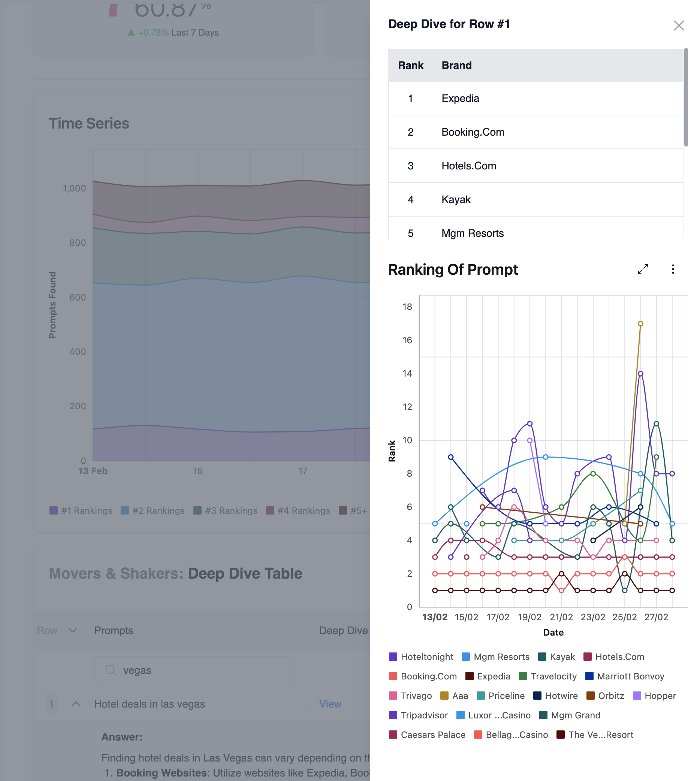Image resolution: width=700 pixels, height=781 pixels.
Task: Toggle Aaa legend series
Action: [454, 696]
